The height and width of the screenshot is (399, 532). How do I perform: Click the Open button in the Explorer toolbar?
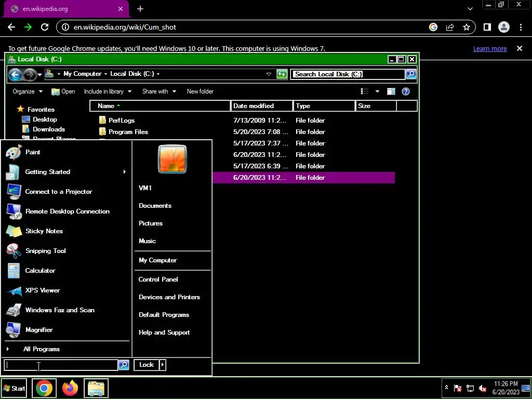click(x=63, y=91)
